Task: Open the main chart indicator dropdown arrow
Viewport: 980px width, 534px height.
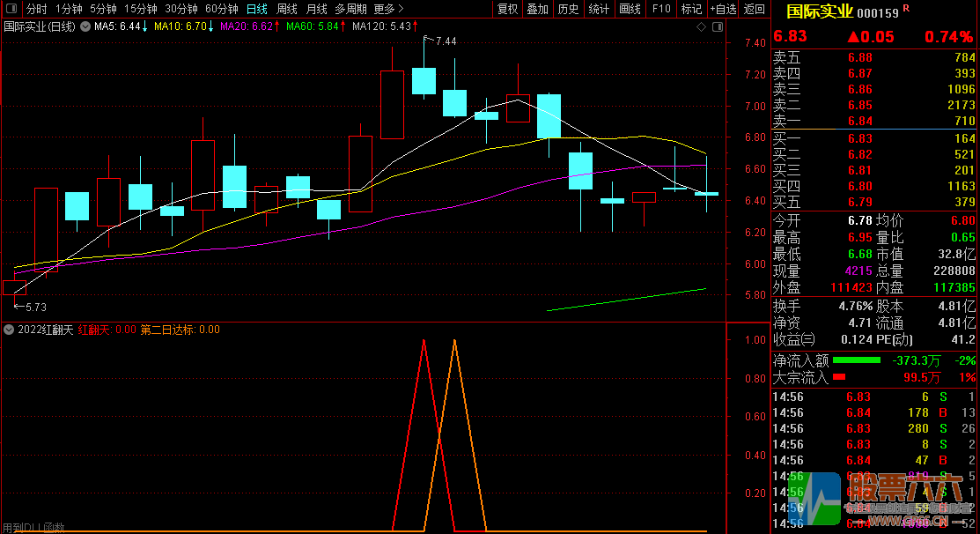Action: (85, 26)
